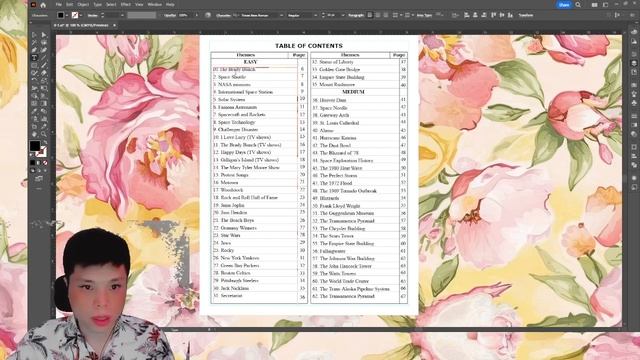Open the Type menu
Screen dimensions: 640x360
[x=97, y=4]
